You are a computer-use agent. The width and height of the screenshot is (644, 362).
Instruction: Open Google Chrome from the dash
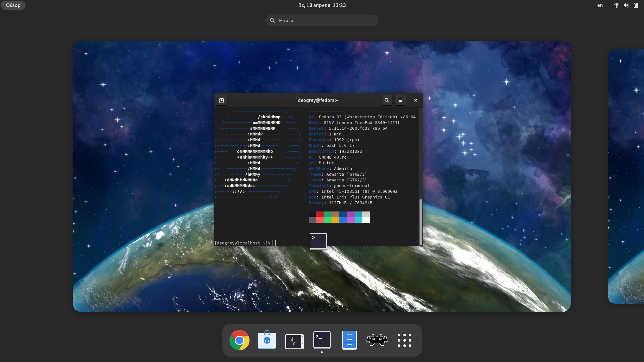click(x=239, y=340)
